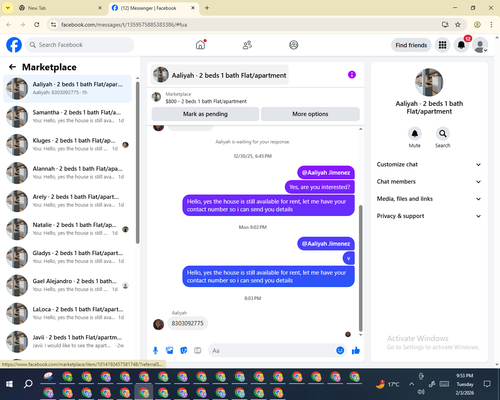Open LaLoca's conversation
The width and height of the screenshot is (500, 400).
(68, 314)
